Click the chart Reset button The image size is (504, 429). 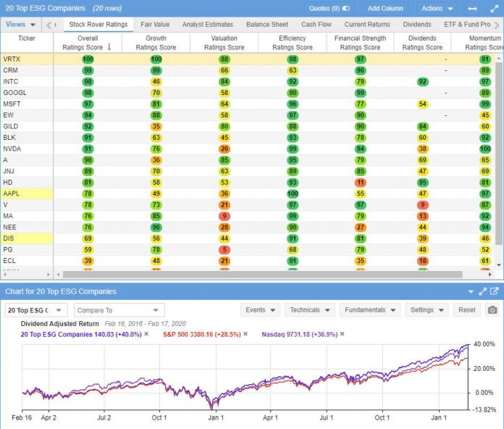(467, 310)
